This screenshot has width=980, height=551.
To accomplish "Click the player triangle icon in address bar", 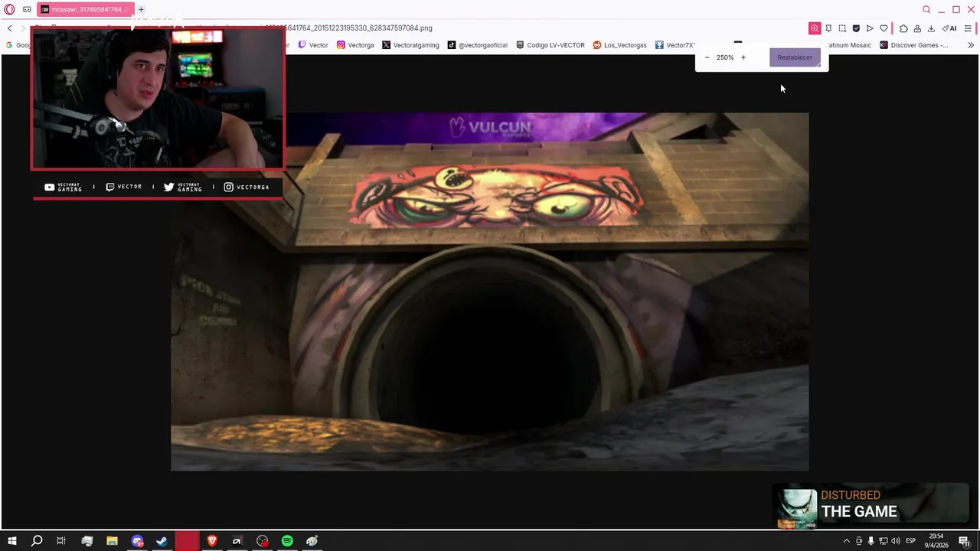I will point(870,28).
